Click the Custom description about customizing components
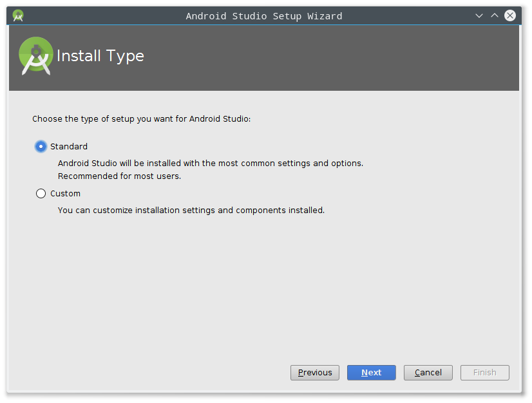 (191, 211)
